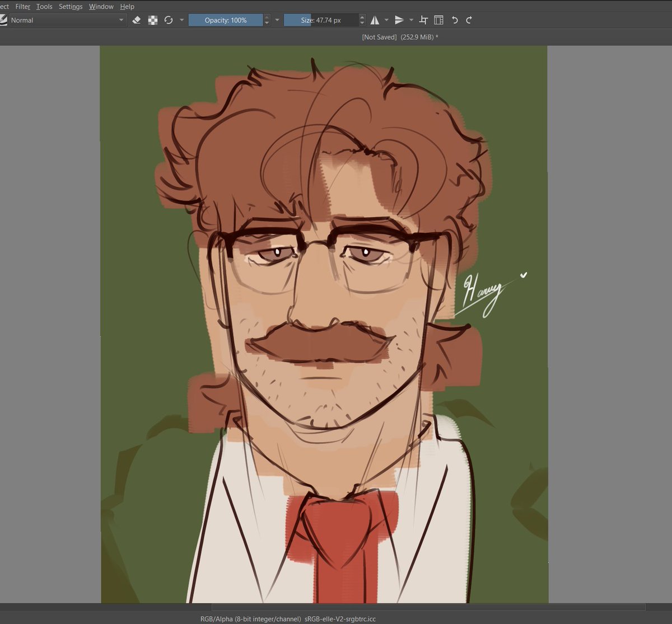Open the Tools menu
672x624 pixels.
pos(44,7)
